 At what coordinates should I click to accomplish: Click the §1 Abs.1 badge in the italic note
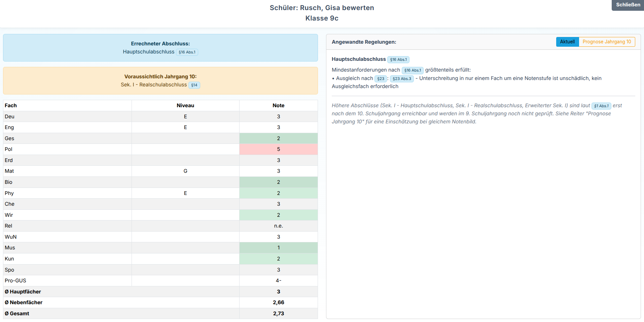click(x=601, y=106)
